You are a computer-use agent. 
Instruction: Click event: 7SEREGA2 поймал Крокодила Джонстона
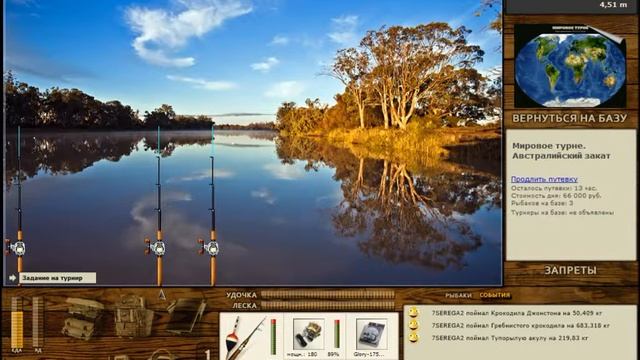[x=516, y=313]
